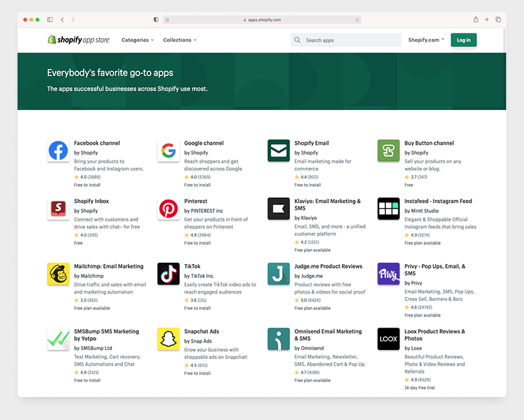
Task: Open Klaviyo: Email Marketing & SMS title
Action: coord(327,204)
